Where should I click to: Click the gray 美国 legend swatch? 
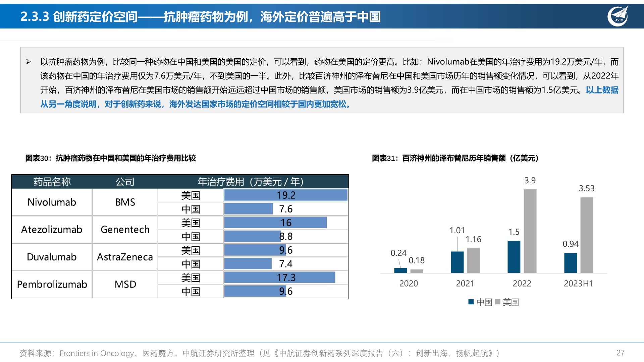(498, 302)
